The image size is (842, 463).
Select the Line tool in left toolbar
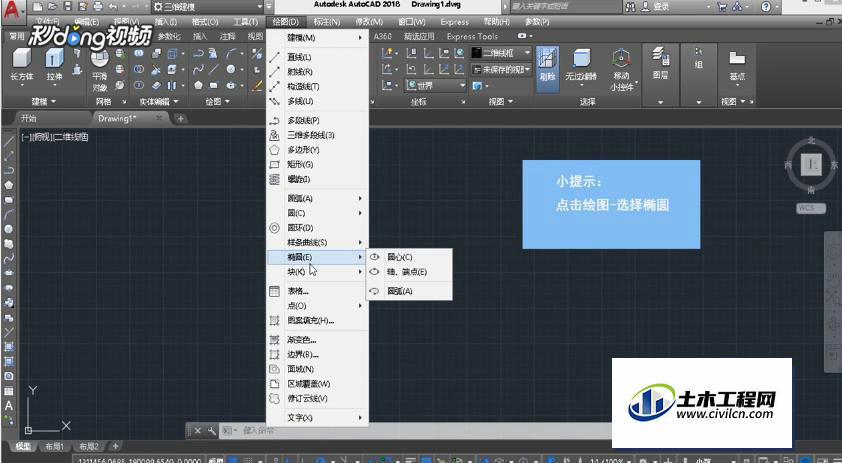[x=9, y=142]
